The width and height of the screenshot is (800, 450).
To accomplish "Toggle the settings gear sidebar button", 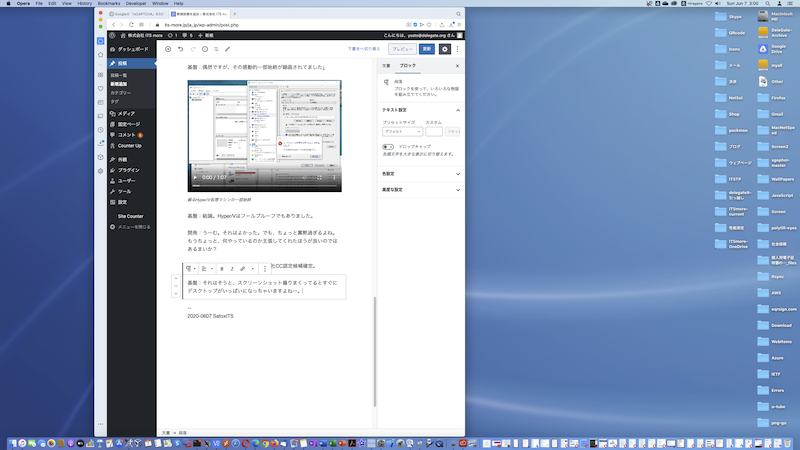I will pos(444,48).
